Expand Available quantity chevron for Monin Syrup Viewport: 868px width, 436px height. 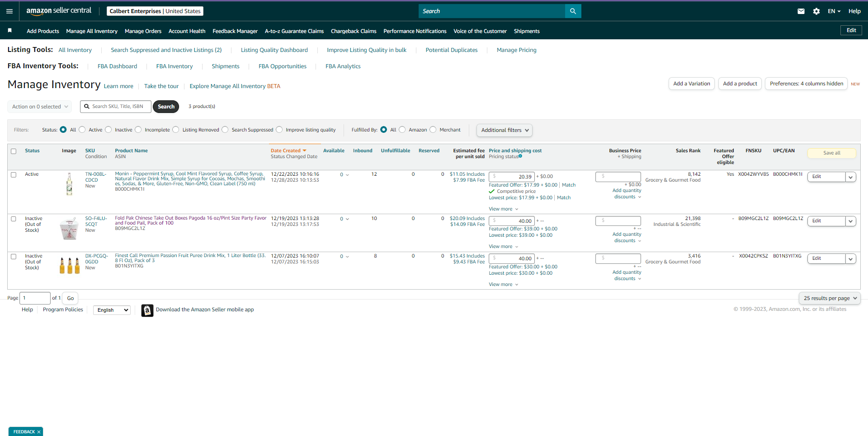click(x=347, y=175)
